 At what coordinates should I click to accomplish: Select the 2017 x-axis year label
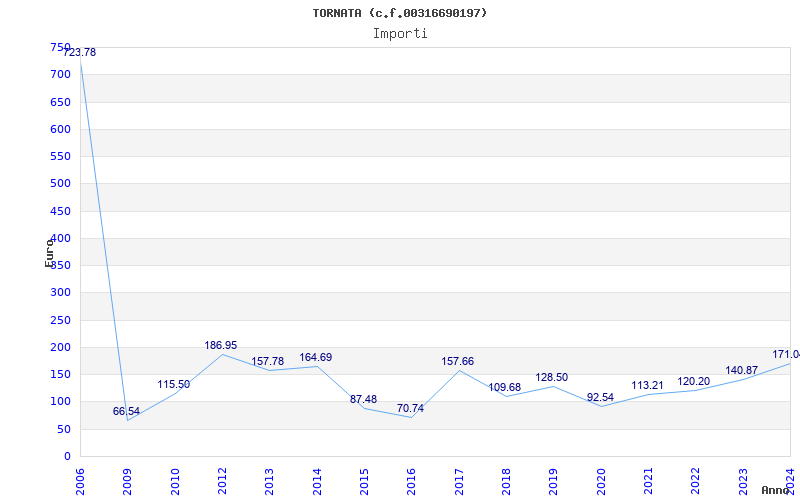point(459,482)
